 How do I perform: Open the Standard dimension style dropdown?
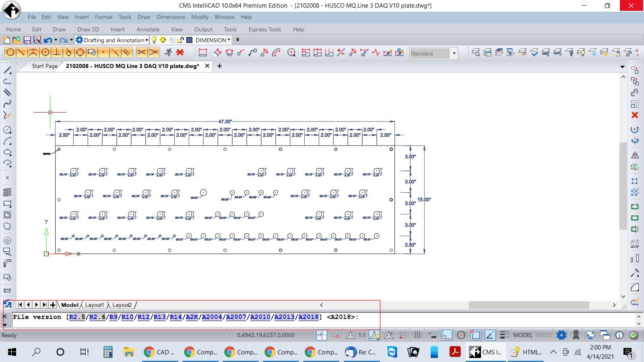coord(454,53)
